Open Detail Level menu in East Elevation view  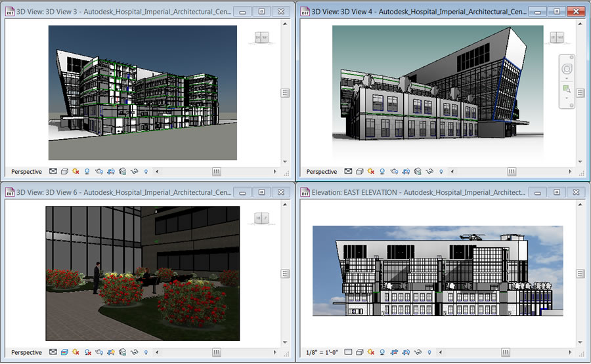pyautogui.click(x=348, y=352)
